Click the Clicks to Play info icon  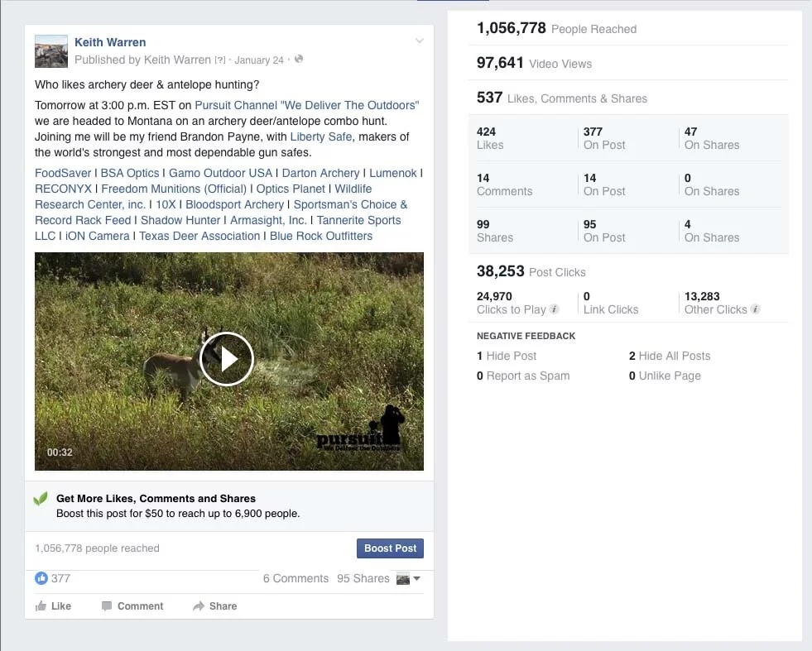(554, 309)
